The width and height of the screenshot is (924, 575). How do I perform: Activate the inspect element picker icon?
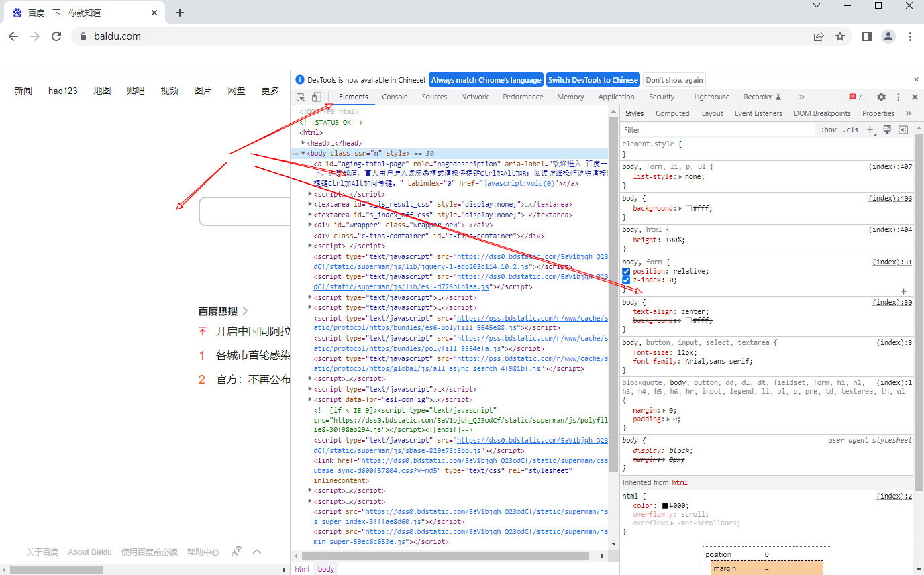(301, 97)
